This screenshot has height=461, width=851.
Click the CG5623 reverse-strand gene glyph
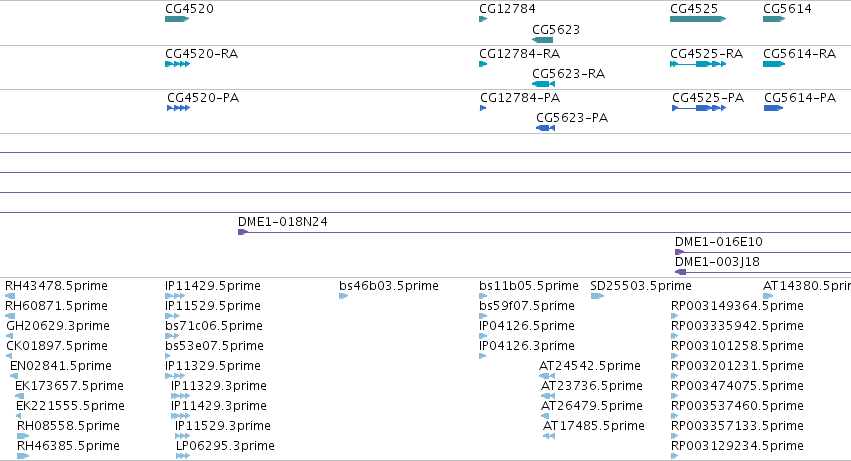click(542, 40)
